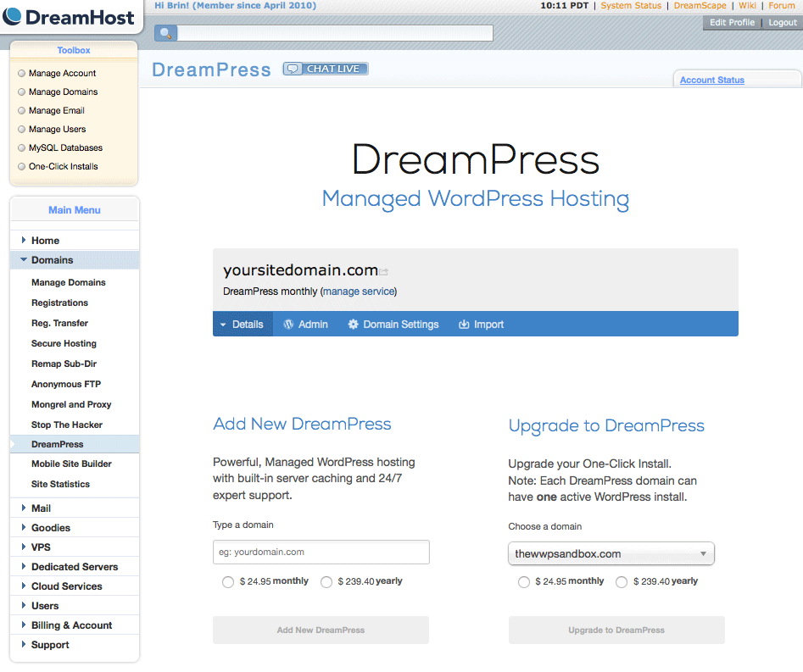
Task: Select the Manage Email toolbox bullet
Action: pos(21,110)
